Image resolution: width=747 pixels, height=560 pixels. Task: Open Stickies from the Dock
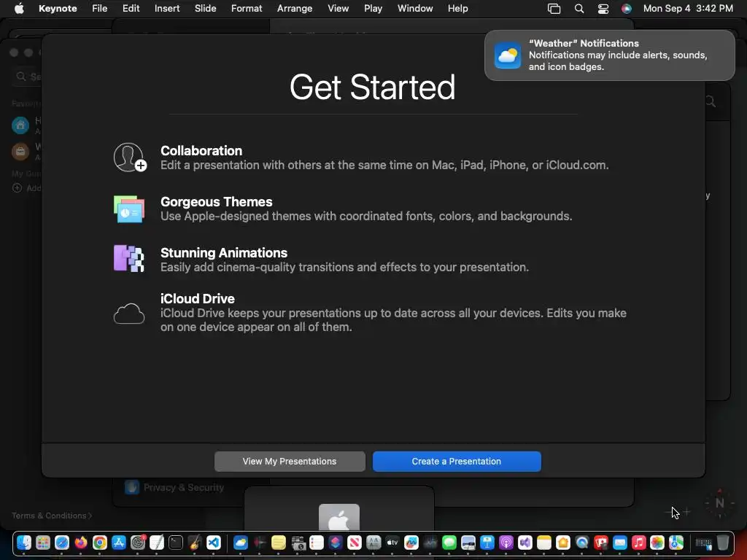pyautogui.click(x=279, y=542)
